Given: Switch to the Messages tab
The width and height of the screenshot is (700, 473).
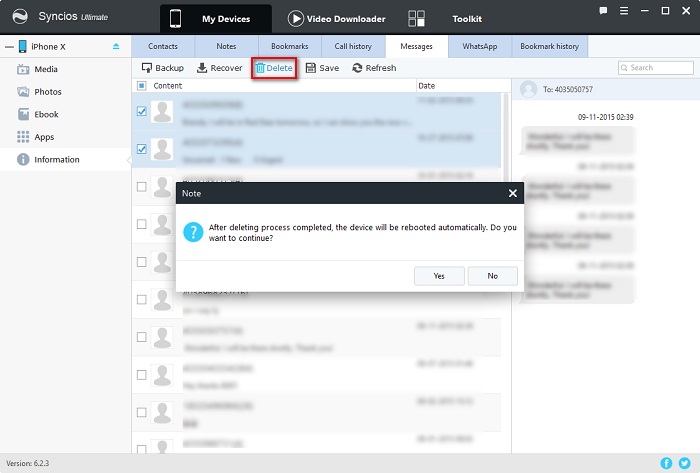Looking at the screenshot, I should [x=417, y=46].
